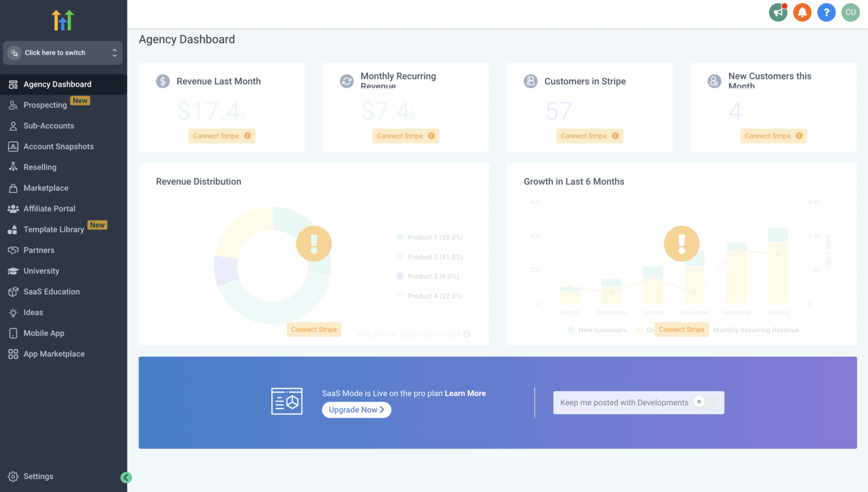The width and height of the screenshot is (868, 492).
Task: Click the help question mark icon
Action: point(826,12)
